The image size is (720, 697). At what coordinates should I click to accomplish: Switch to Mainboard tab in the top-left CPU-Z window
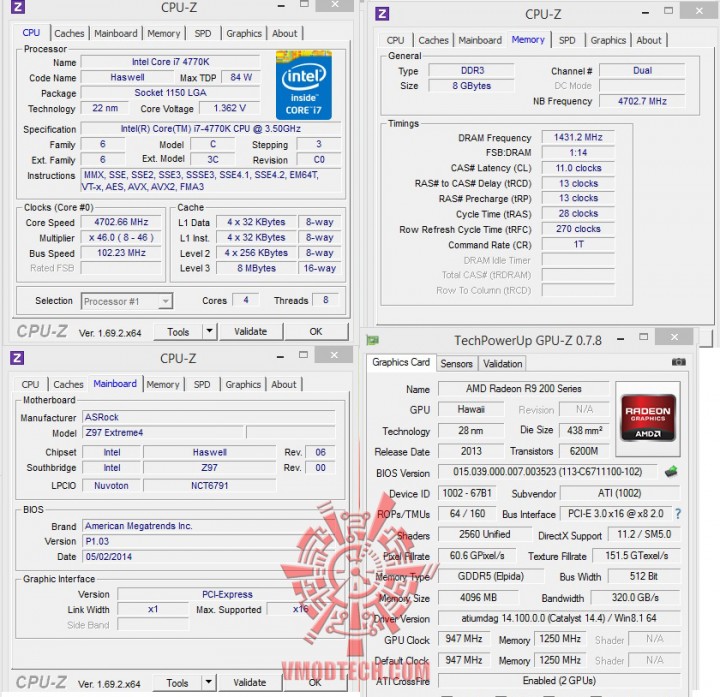[116, 34]
